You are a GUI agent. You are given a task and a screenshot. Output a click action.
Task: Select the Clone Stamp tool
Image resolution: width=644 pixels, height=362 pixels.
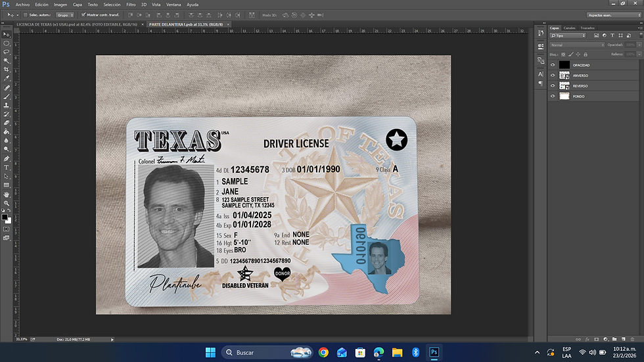(x=6, y=106)
